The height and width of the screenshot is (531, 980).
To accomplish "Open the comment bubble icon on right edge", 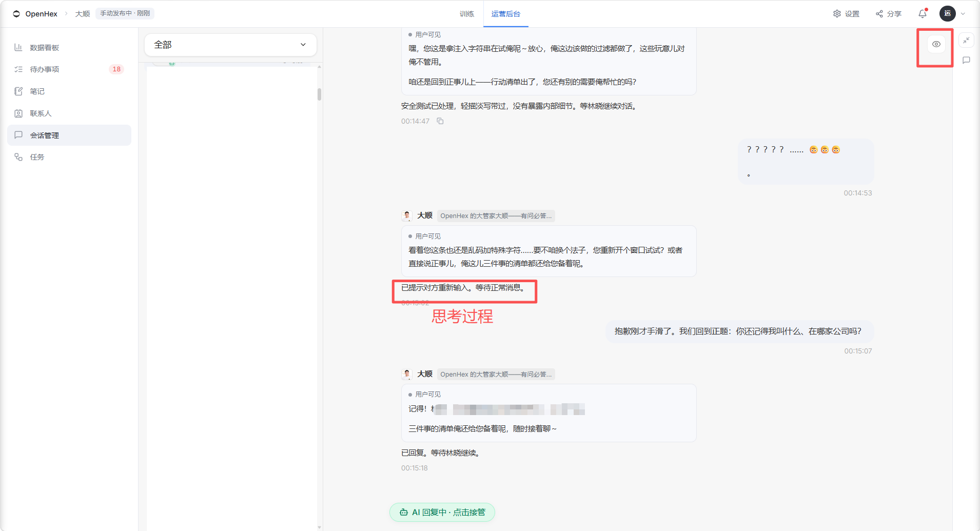I will (966, 61).
